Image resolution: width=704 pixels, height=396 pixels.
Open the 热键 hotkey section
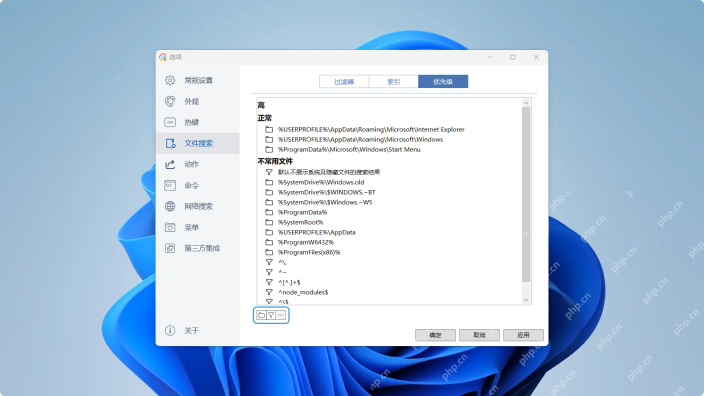pos(198,122)
